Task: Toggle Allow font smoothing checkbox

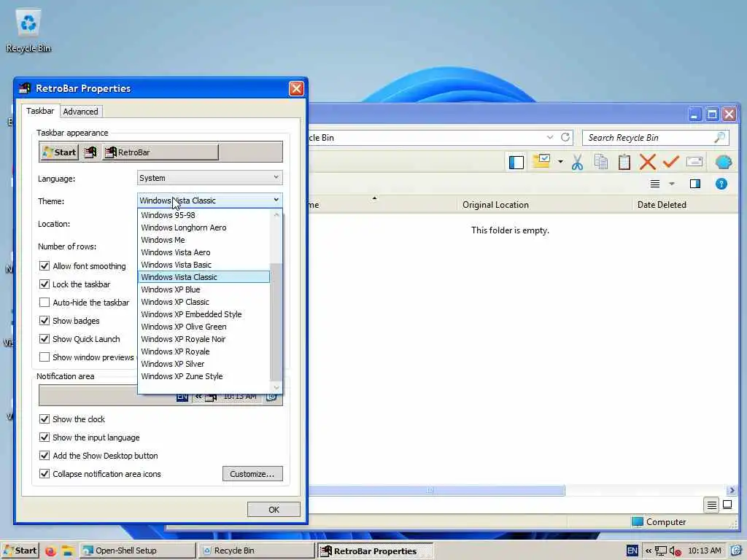Action: click(x=44, y=265)
